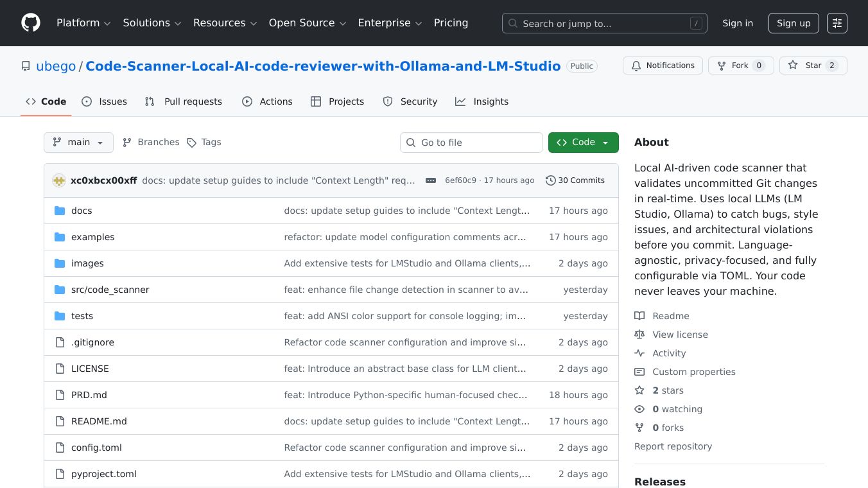This screenshot has width=868, height=488.
Task: Click the accessibility settings icon in header
Action: click(837, 23)
